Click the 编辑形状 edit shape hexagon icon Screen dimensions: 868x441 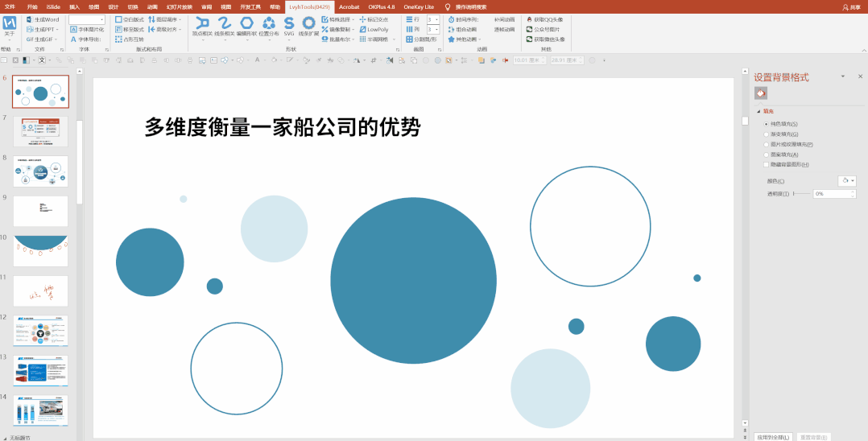[247, 23]
